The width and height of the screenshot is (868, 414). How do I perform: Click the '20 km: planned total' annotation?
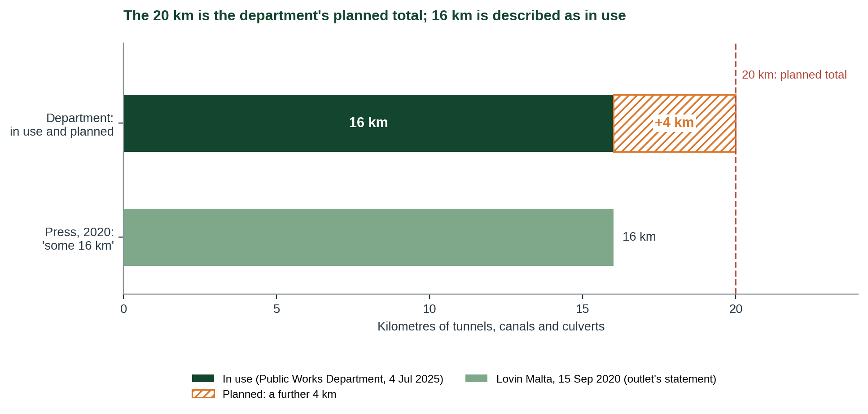(794, 75)
